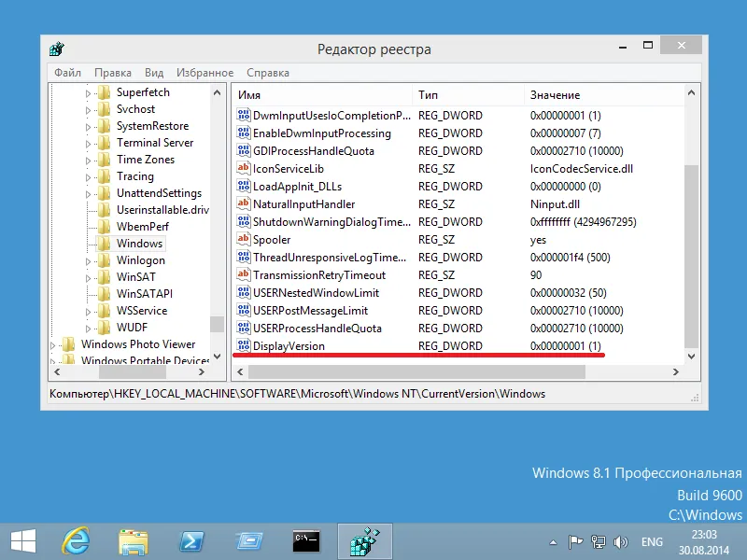Click the DwmInputUsesIoCompletionP... DWORD icon
This screenshot has width=747, height=560.
pos(244,115)
